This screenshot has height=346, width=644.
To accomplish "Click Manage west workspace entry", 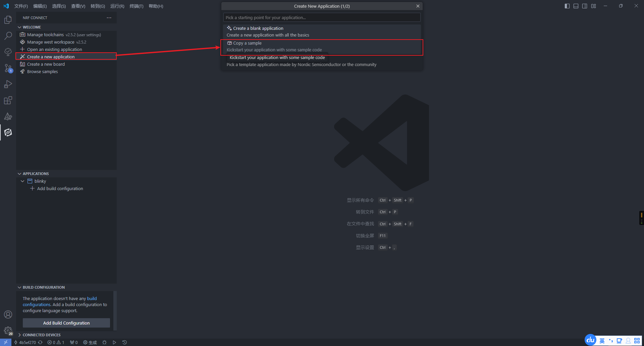I will [x=66, y=42].
